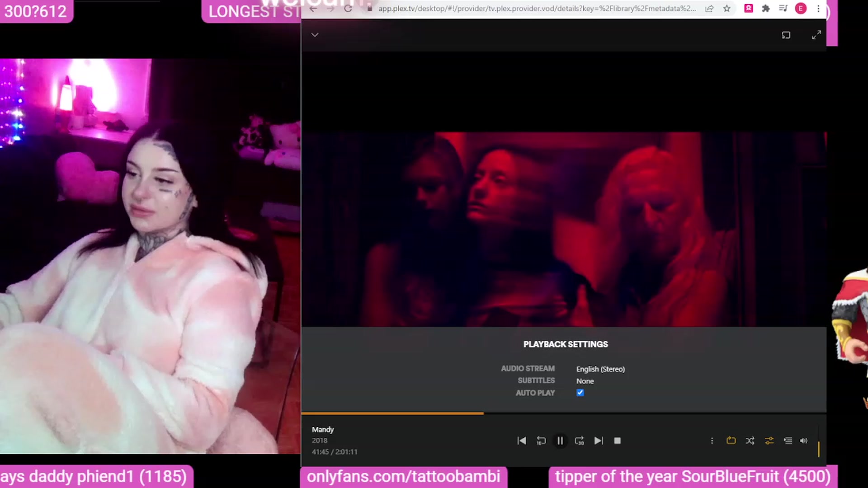Toggle the repeat mode icon
868x488 pixels.
(731, 440)
